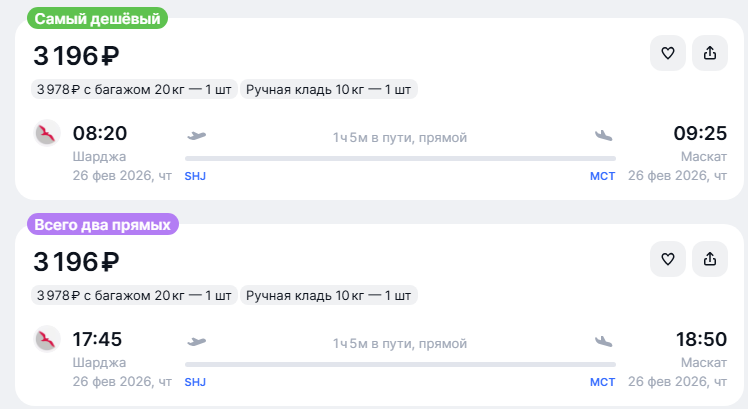Click SHJ airport code on first ticket
This screenshot has height=409, width=748.
(195, 176)
